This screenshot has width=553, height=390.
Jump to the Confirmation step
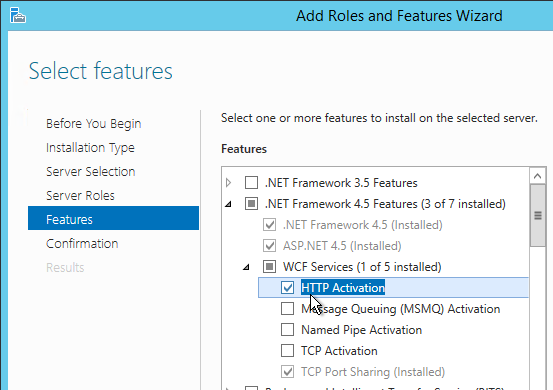82,244
